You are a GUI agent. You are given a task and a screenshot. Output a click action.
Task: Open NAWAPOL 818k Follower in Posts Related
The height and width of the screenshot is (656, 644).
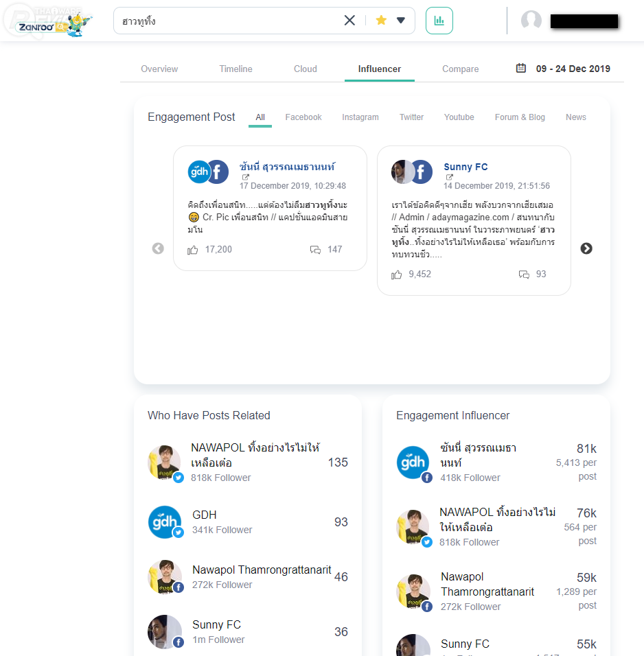(x=248, y=462)
